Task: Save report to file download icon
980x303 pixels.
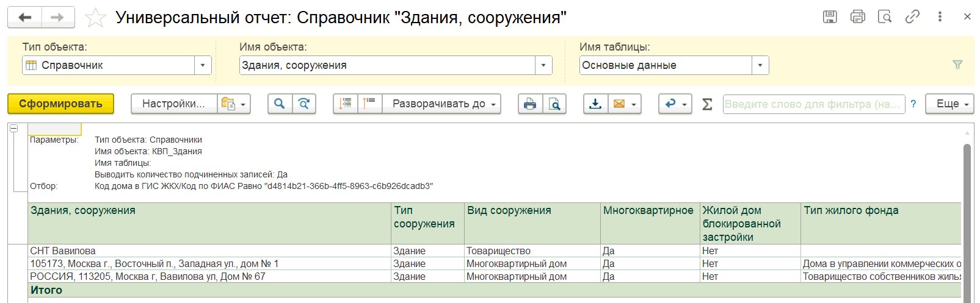Action: tap(595, 104)
